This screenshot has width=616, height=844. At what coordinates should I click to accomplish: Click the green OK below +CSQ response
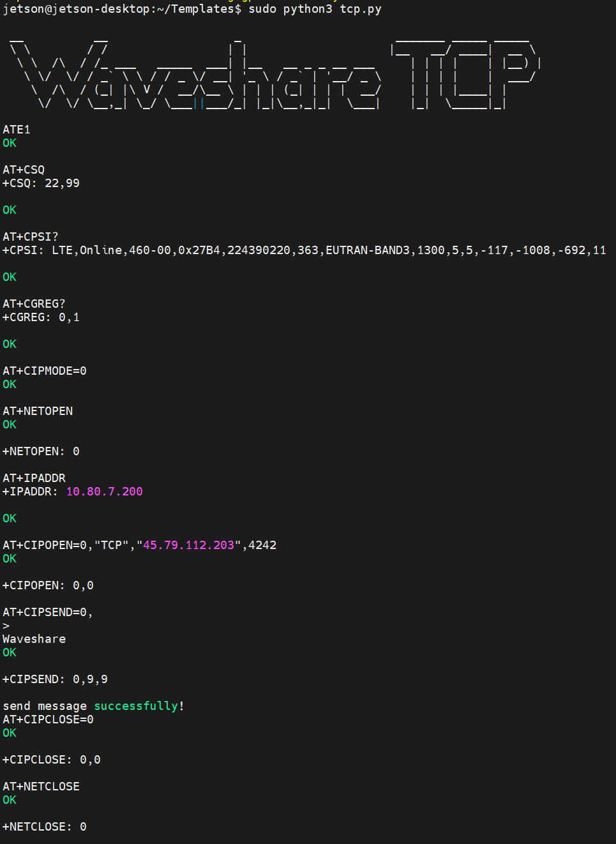10,210
